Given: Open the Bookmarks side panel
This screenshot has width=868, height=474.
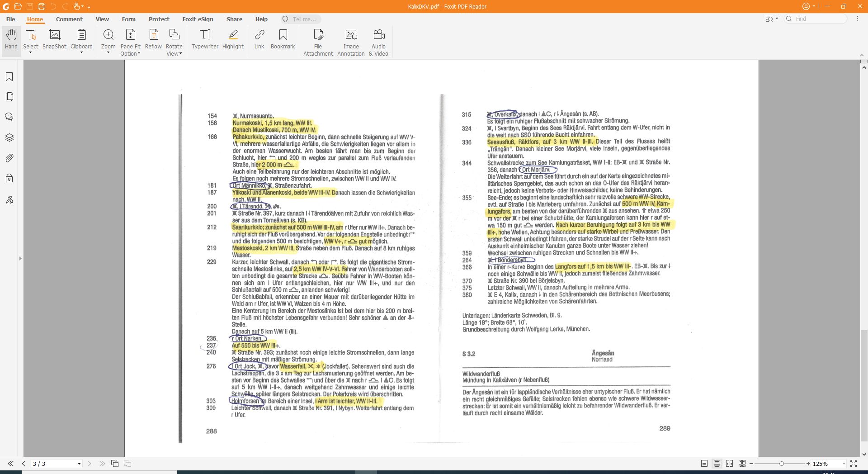Looking at the screenshot, I should [x=9, y=77].
